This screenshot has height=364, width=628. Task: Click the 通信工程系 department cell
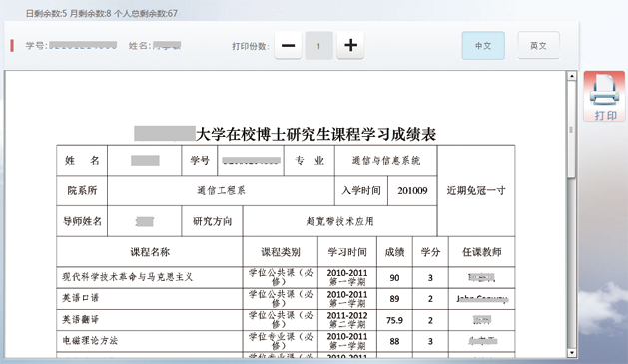tap(221, 190)
